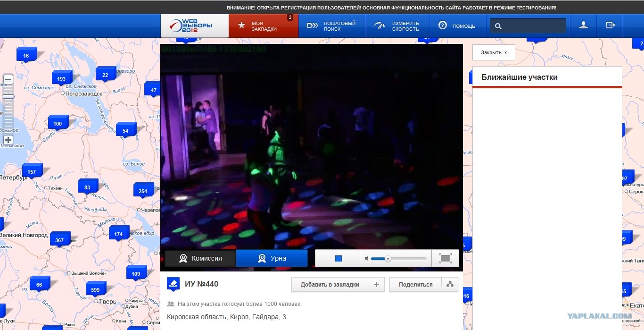Open Измерить скорость menu item
This screenshot has width=644, height=330.
pyautogui.click(x=398, y=25)
